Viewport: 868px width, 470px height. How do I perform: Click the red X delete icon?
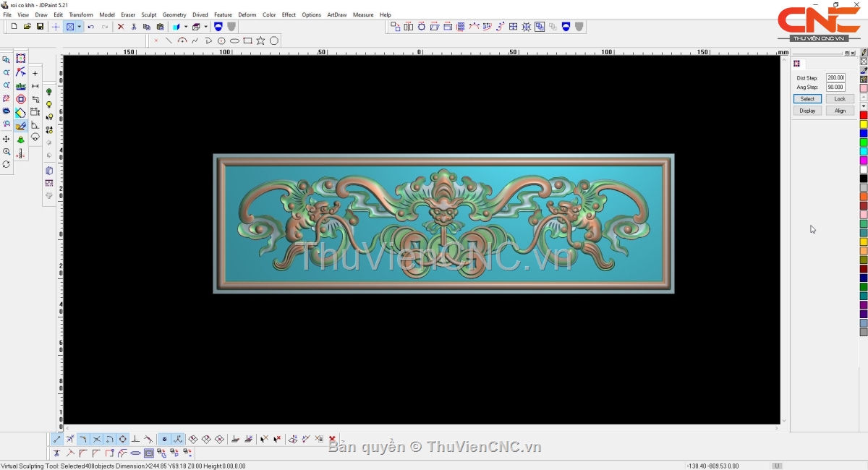tap(121, 27)
